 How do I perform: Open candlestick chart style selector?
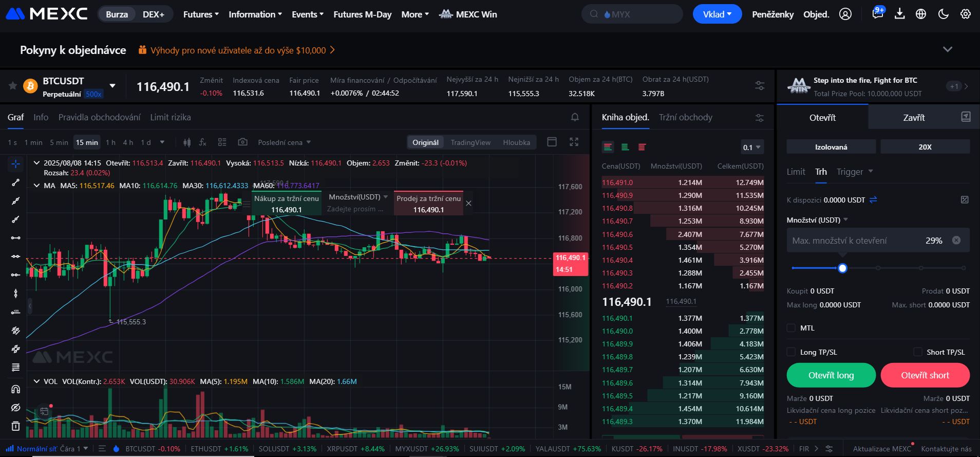coord(187,142)
